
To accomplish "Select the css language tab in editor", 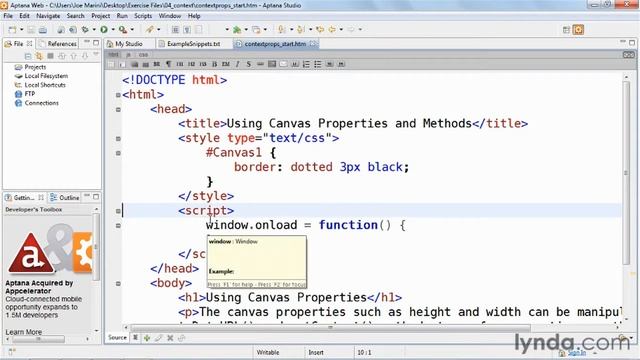I will pos(143,54).
